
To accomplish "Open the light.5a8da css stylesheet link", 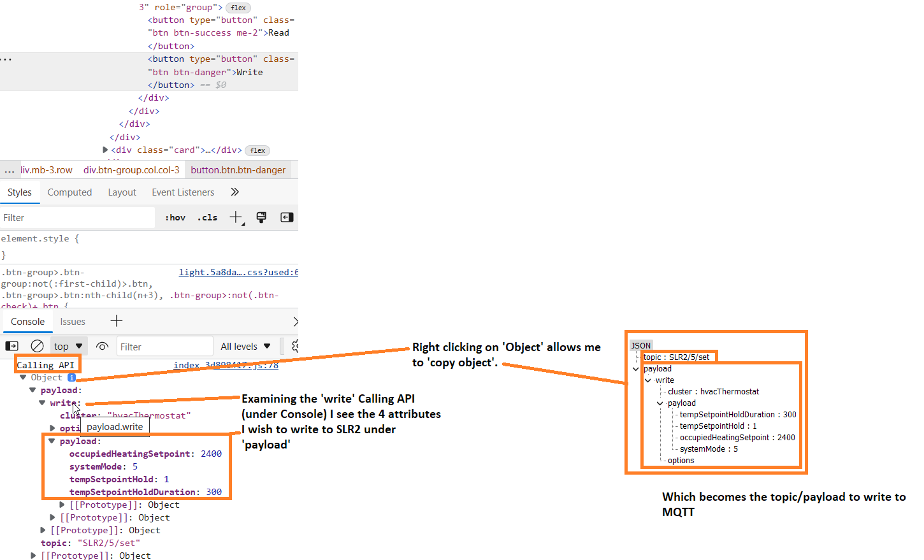I will (x=238, y=272).
